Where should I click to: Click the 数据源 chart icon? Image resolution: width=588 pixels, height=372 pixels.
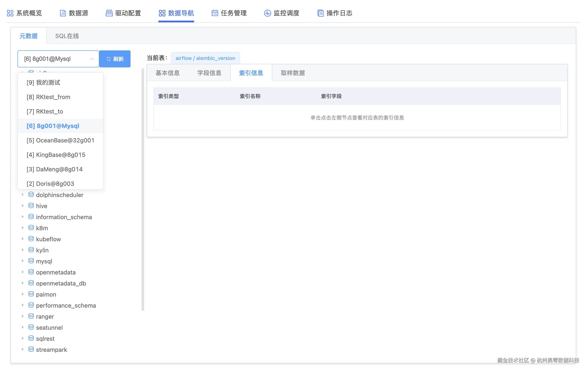pos(63,13)
